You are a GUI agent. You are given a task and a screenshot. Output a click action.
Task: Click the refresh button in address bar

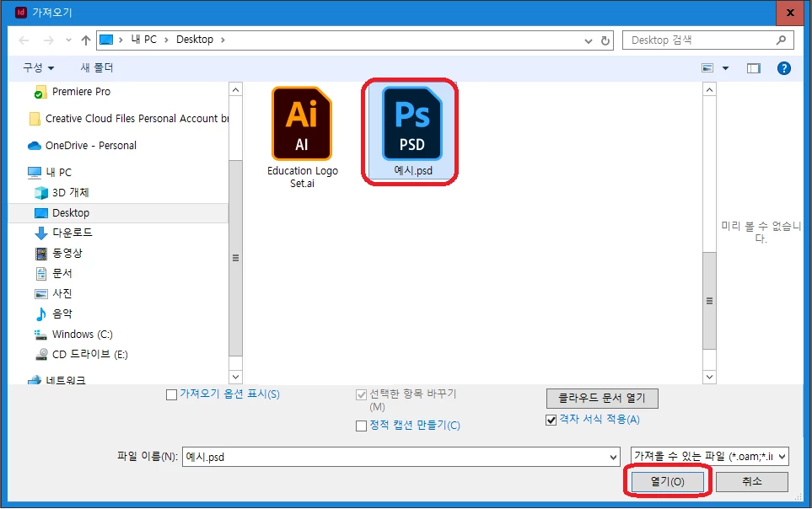[605, 40]
